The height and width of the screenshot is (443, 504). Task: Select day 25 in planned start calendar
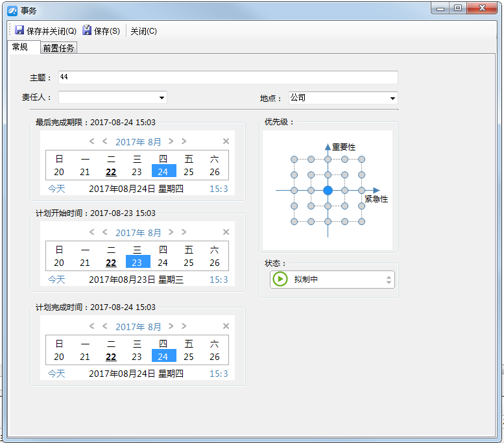coord(189,263)
